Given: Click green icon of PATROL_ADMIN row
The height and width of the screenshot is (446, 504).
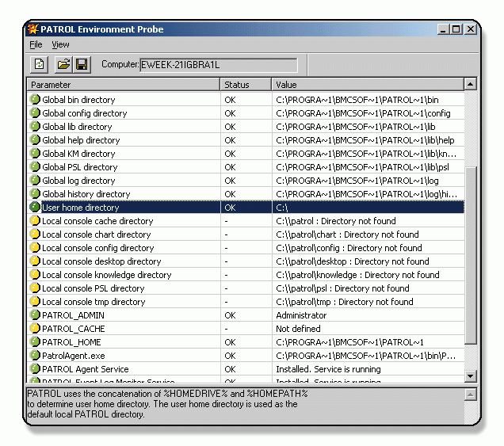Looking at the screenshot, I should 34,315.
